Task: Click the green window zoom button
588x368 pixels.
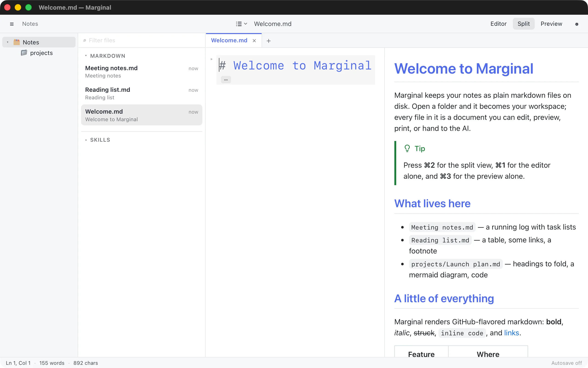Action: click(x=28, y=7)
